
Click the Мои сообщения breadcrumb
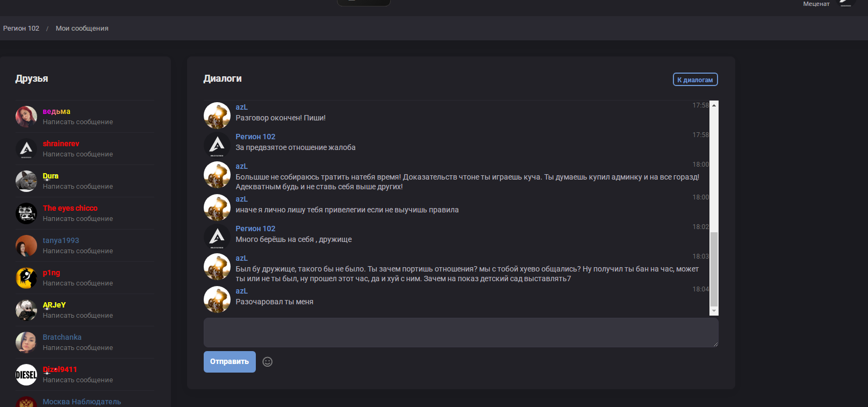(82, 28)
